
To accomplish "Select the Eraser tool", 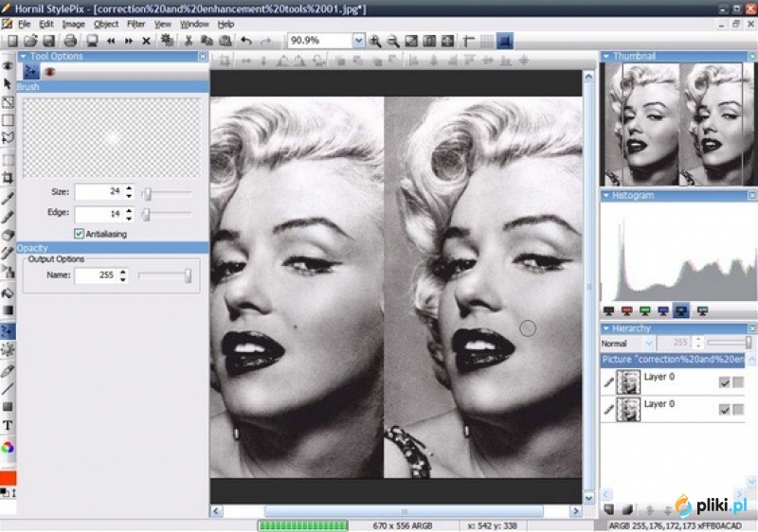I will tap(8, 235).
